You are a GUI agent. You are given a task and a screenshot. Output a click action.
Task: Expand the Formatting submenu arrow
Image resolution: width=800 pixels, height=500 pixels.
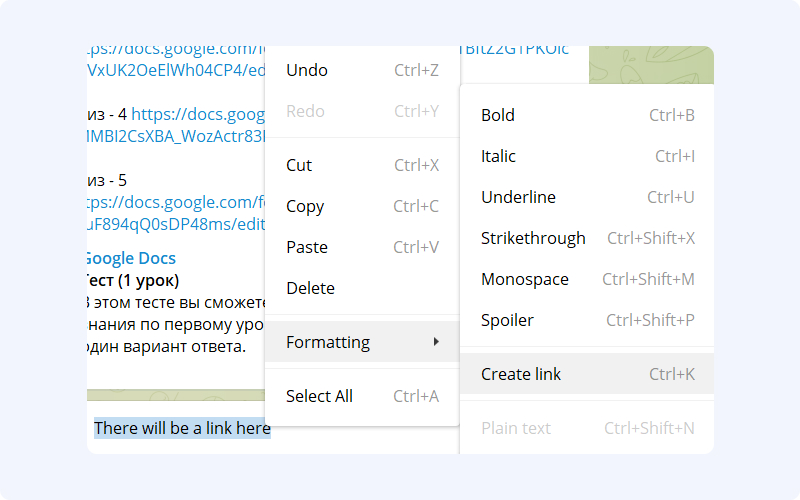(x=436, y=342)
